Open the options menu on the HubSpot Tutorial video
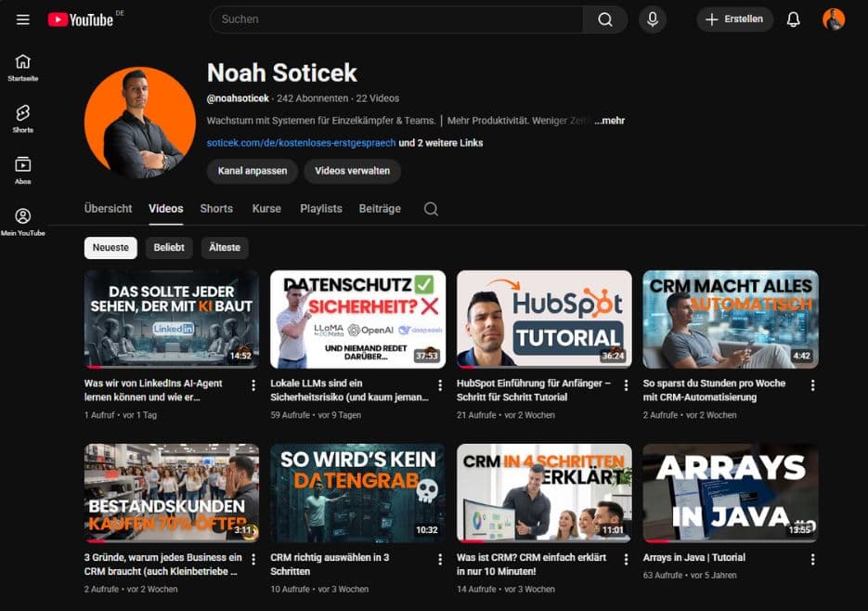868x611 pixels. [x=625, y=385]
